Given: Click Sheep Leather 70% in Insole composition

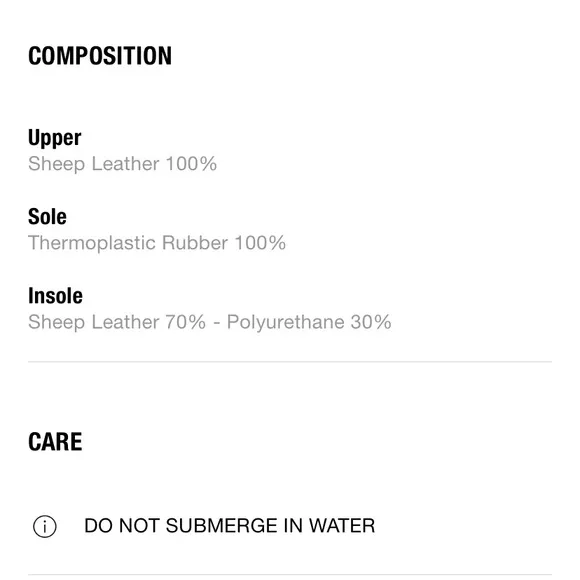Looking at the screenshot, I should coord(117,322).
